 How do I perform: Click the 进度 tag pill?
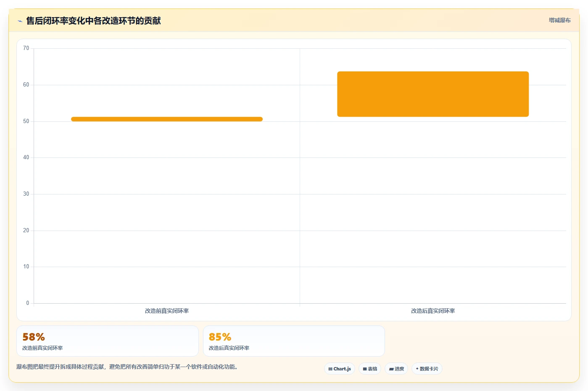(396, 369)
